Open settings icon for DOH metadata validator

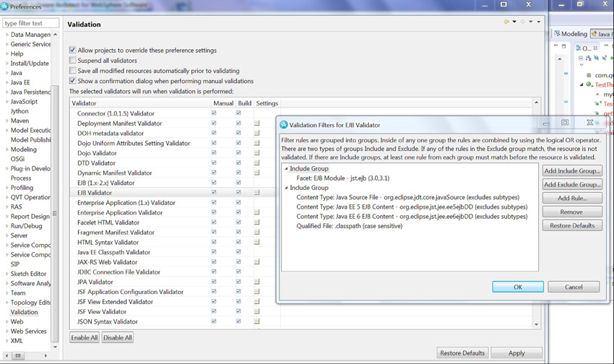pyautogui.click(x=257, y=133)
